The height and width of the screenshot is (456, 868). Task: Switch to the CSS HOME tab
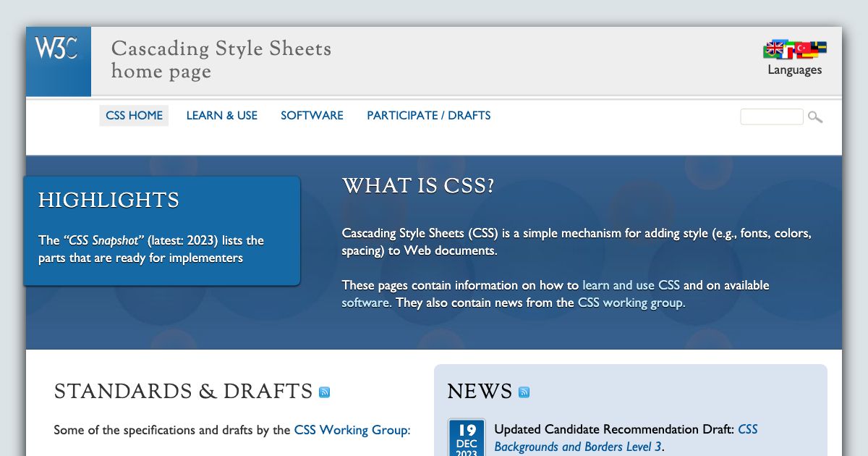pyautogui.click(x=134, y=115)
